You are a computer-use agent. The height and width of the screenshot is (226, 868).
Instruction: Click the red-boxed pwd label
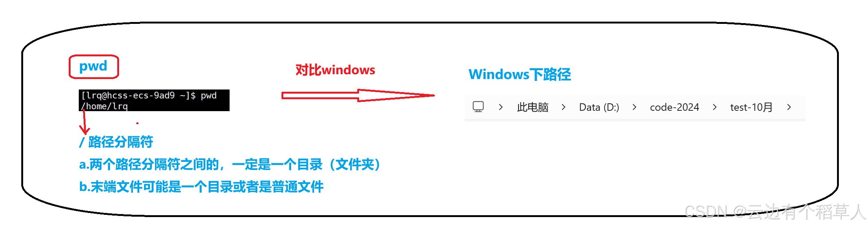coord(94,67)
